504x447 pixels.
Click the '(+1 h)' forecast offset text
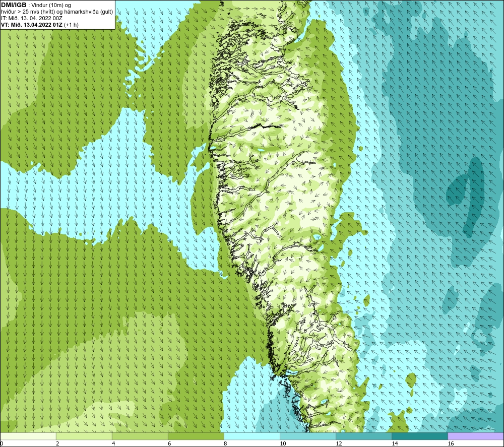pos(72,25)
